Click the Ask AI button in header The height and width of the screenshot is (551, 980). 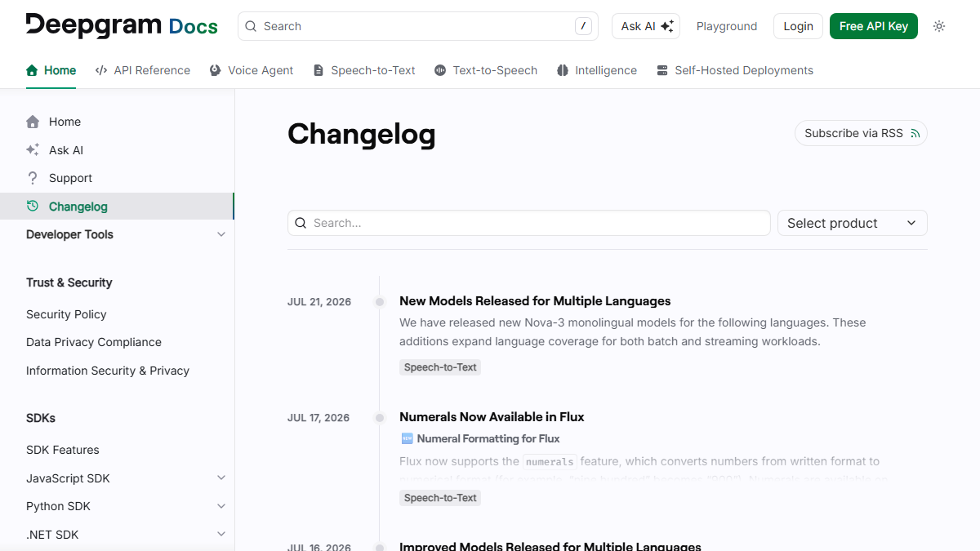pyautogui.click(x=646, y=26)
